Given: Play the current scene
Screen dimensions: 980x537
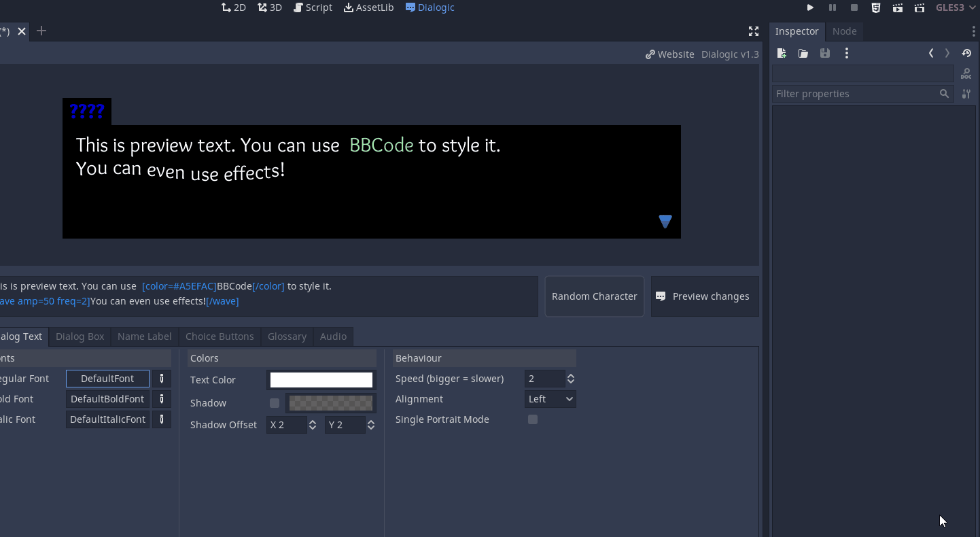Looking at the screenshot, I should pos(898,7).
